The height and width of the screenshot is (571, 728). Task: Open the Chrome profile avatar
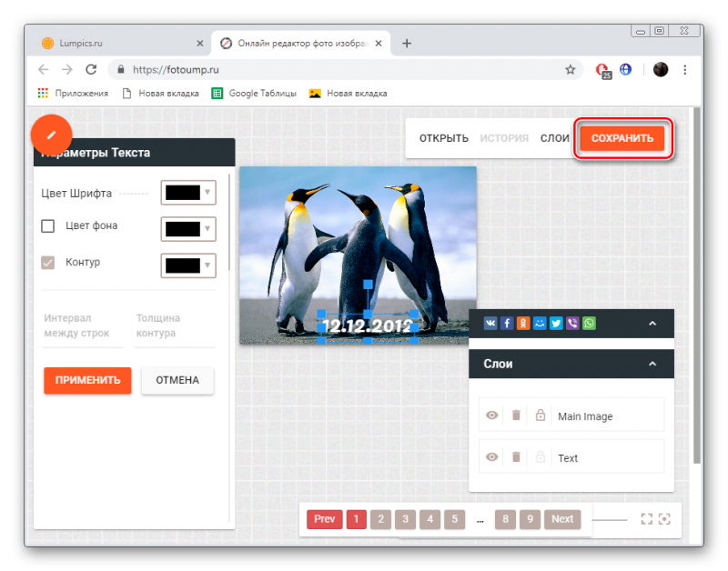click(x=661, y=70)
